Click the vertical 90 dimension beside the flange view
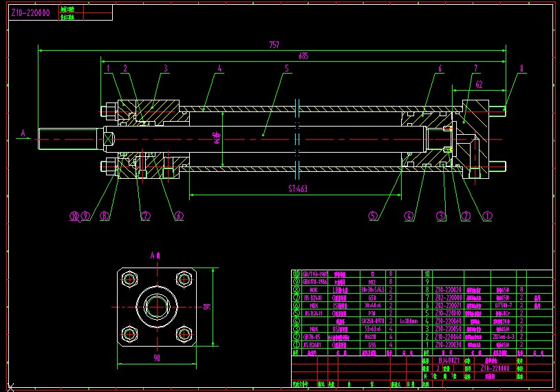The image size is (560, 392). pyautogui.click(x=207, y=307)
